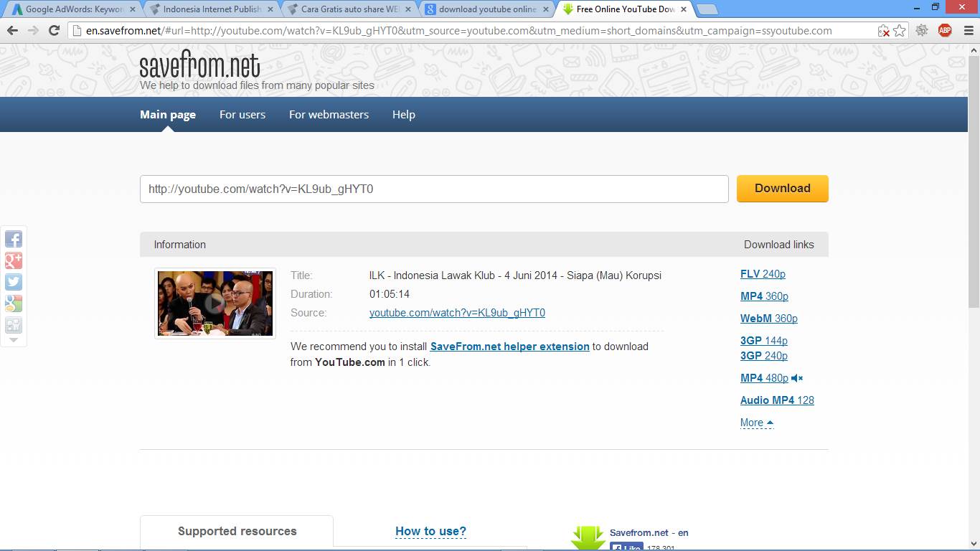Close the Cara Gratis auto share tab
The width and height of the screenshot is (980, 551).
coord(407,9)
